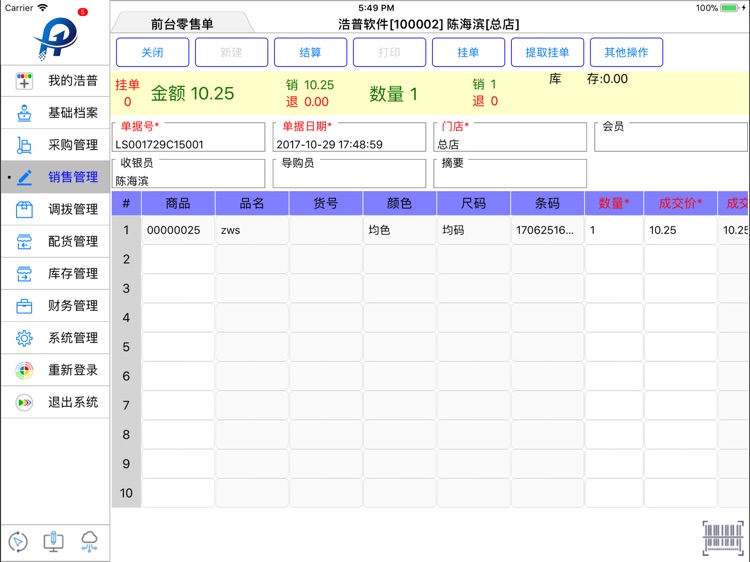Select the 均码 size cell
The image size is (750, 562).
coord(474,230)
